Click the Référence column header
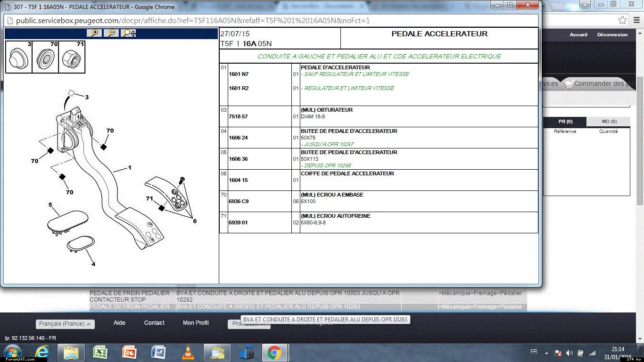This screenshot has width=644, height=362. tap(565, 132)
